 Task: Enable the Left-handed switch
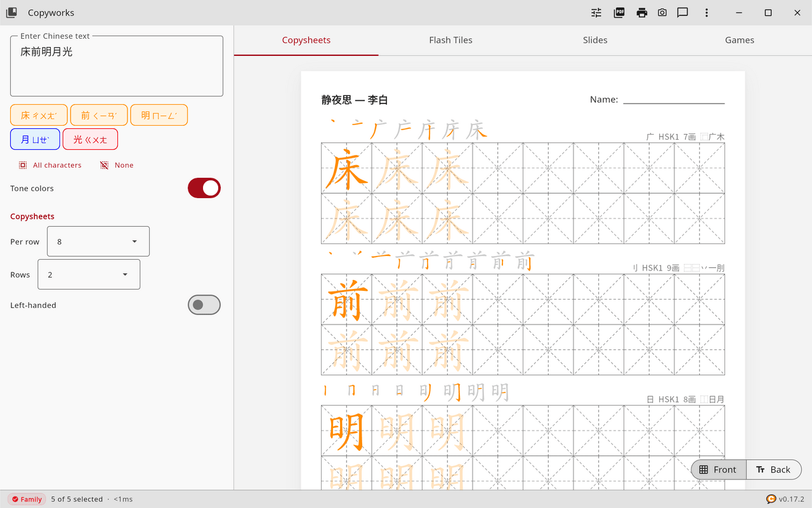click(204, 305)
